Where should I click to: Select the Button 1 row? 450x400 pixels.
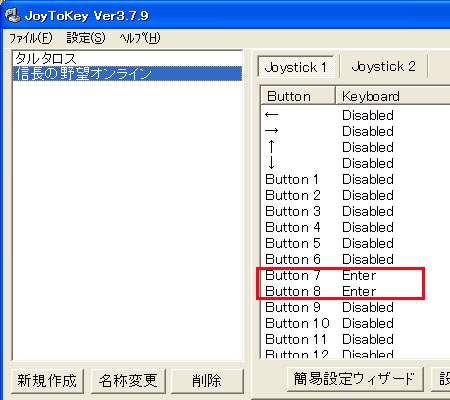point(355,179)
